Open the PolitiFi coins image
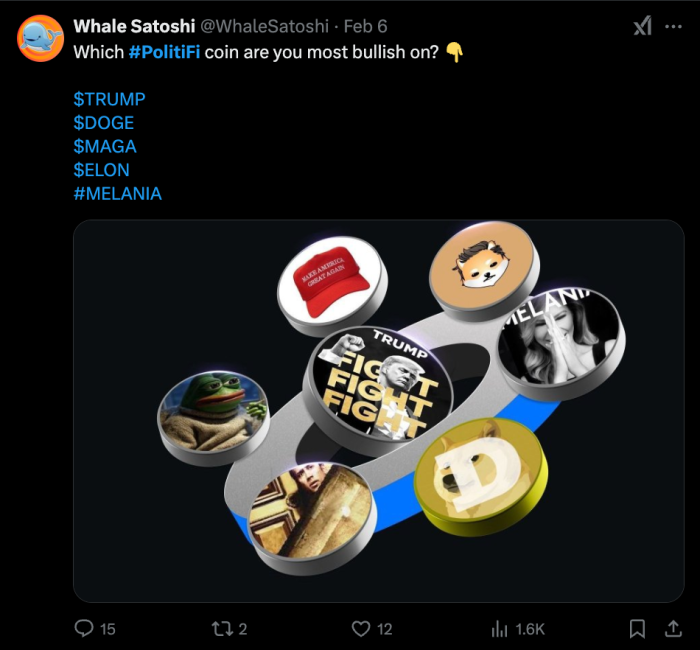Viewport: 700px width, 650px height. click(x=378, y=410)
